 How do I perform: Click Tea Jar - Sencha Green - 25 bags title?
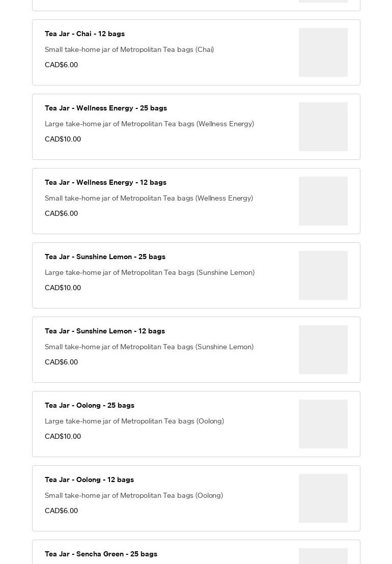coord(101,554)
